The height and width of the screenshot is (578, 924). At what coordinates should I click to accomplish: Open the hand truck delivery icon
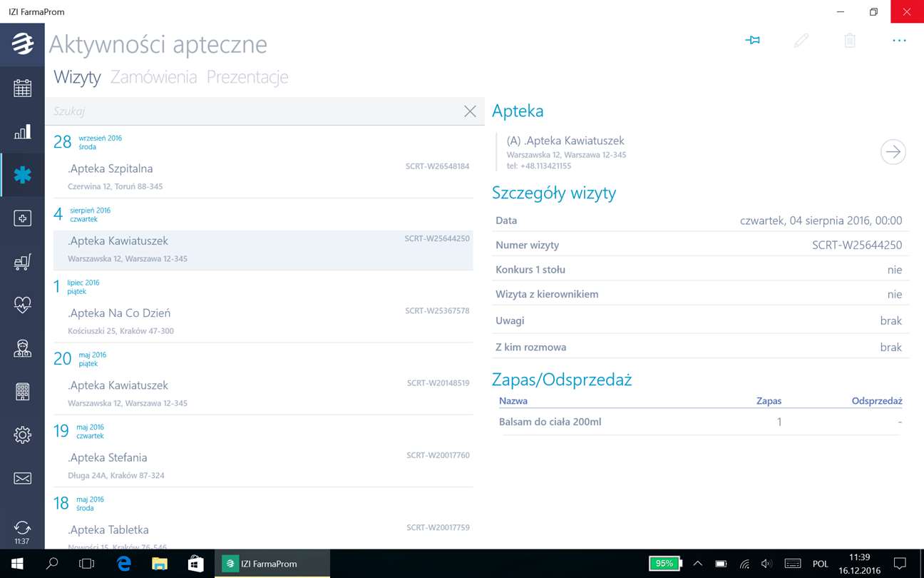22,262
